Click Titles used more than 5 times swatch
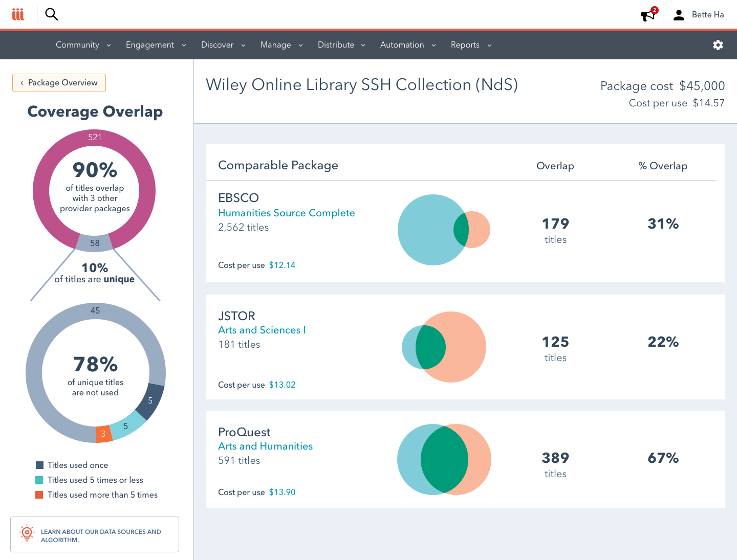The image size is (737, 560). (x=39, y=495)
